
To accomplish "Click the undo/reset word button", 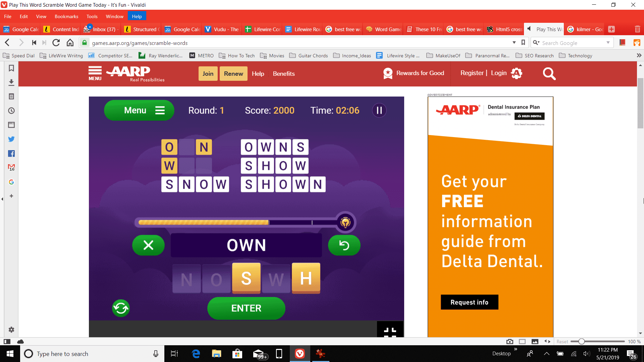I will point(344,245).
